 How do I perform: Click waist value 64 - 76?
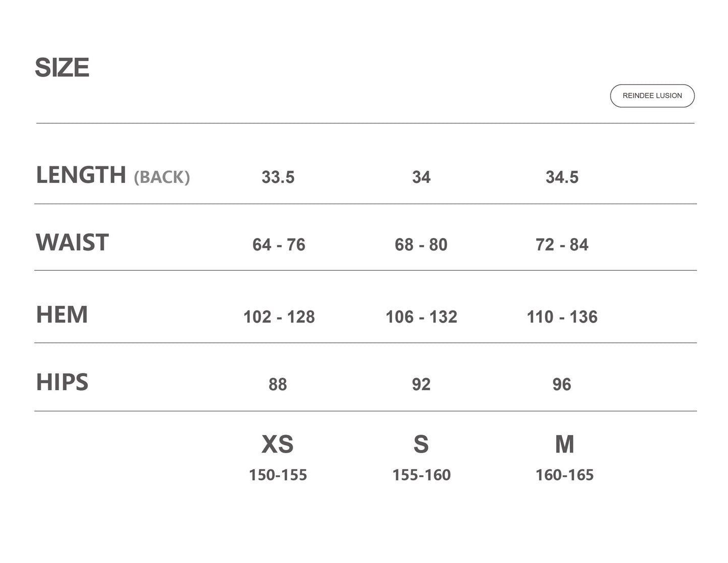(x=279, y=244)
